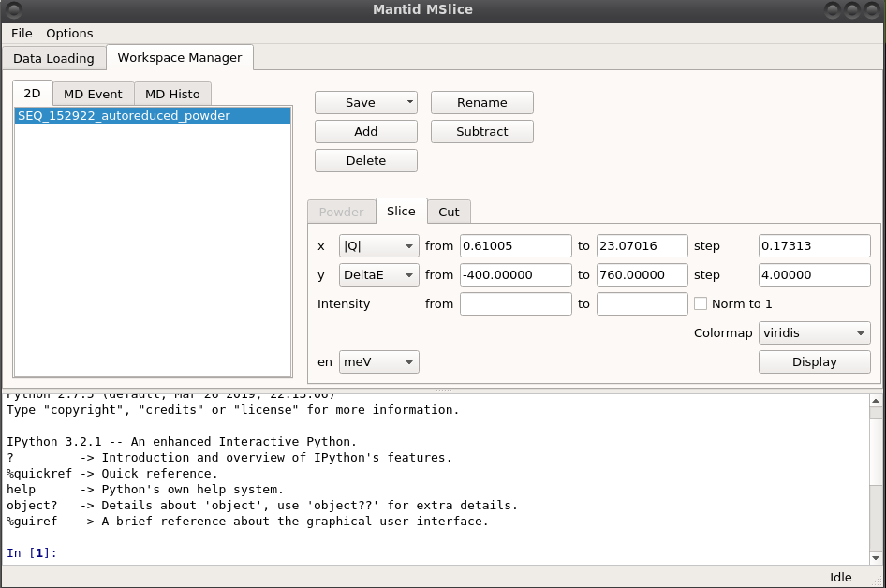
Task: Open the x axis |Q| dropdown
Action: 378,246
